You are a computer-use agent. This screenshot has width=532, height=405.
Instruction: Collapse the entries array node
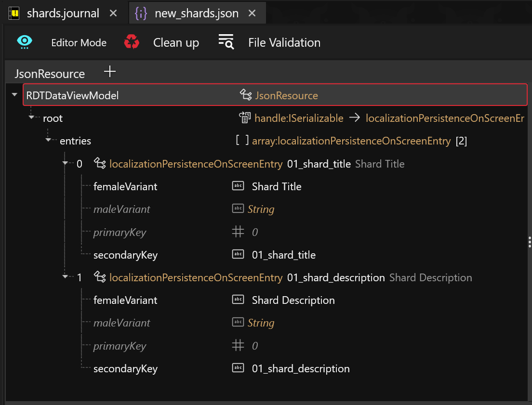(x=49, y=140)
